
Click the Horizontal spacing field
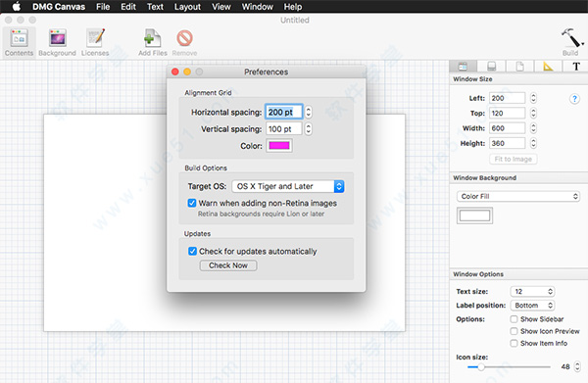tap(284, 112)
